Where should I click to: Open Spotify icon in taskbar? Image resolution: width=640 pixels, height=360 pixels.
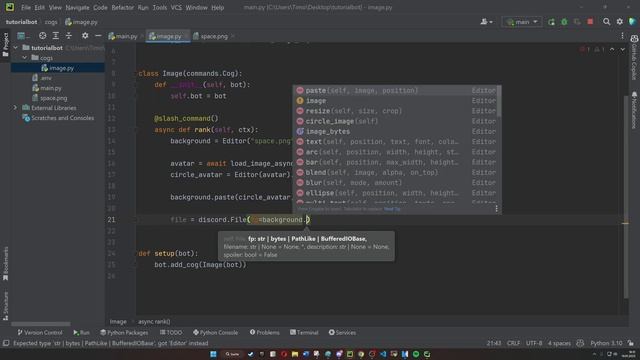coord(416,354)
